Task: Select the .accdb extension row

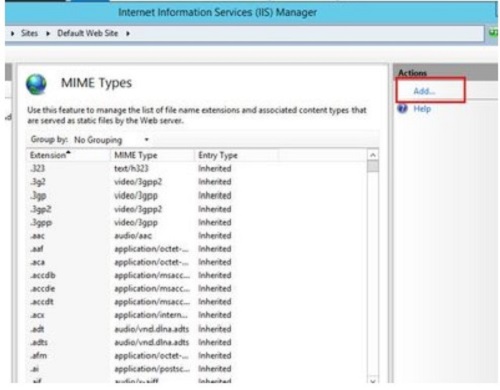Action: (x=197, y=275)
